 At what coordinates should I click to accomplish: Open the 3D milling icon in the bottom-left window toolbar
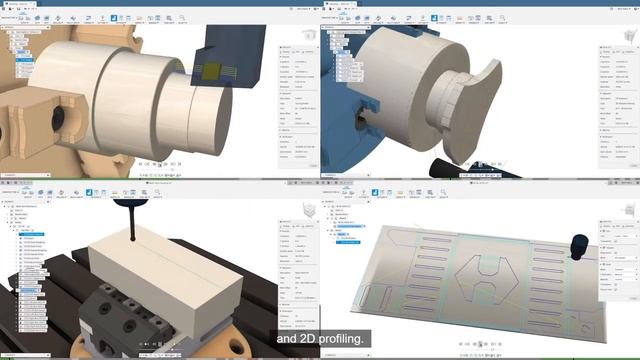click(x=49, y=192)
